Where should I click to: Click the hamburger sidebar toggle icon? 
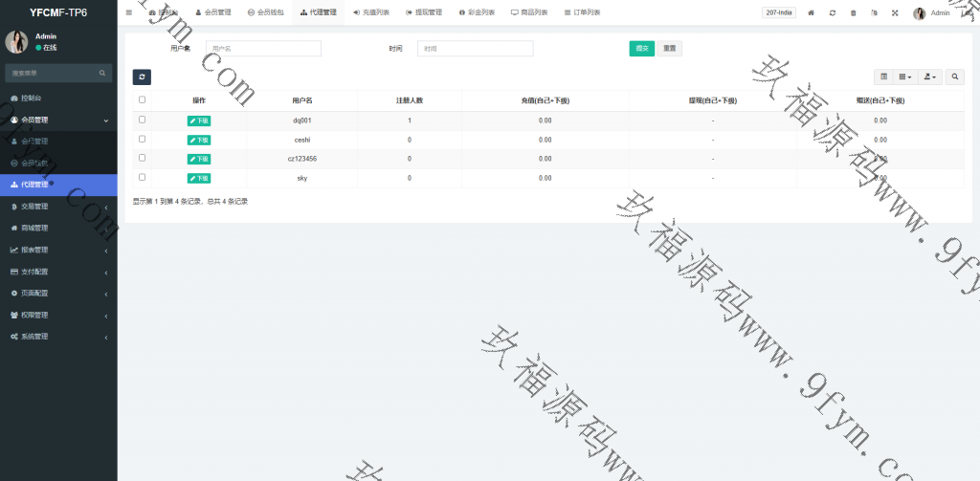tap(129, 12)
